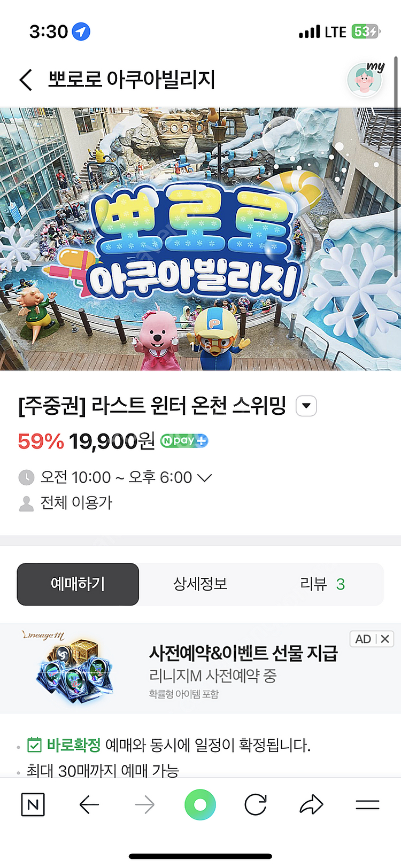Switch to the 상세정보 tab
The height and width of the screenshot is (868, 401).
(x=200, y=584)
